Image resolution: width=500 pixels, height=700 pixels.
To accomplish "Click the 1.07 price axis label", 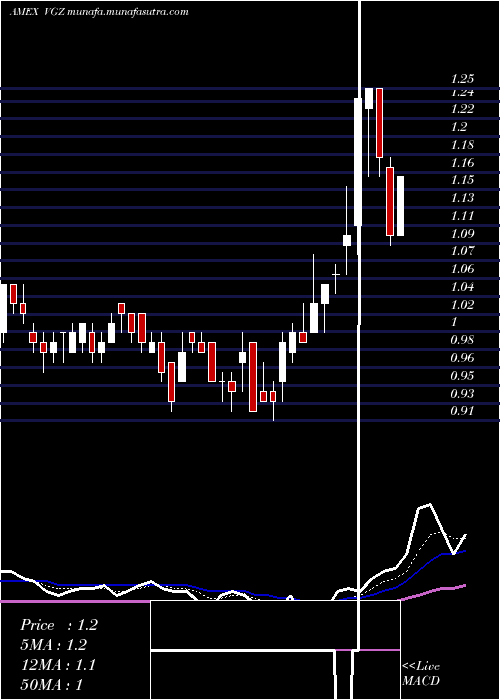I will [x=462, y=250].
